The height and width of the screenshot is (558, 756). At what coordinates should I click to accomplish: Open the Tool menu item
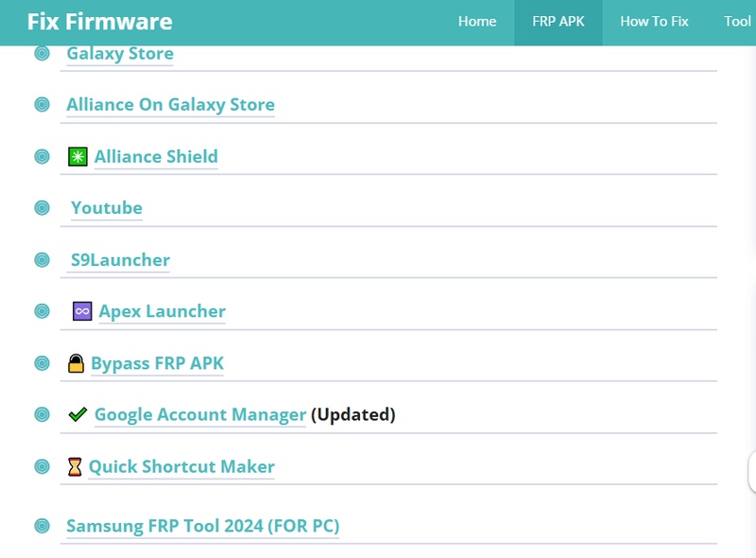[x=737, y=22]
